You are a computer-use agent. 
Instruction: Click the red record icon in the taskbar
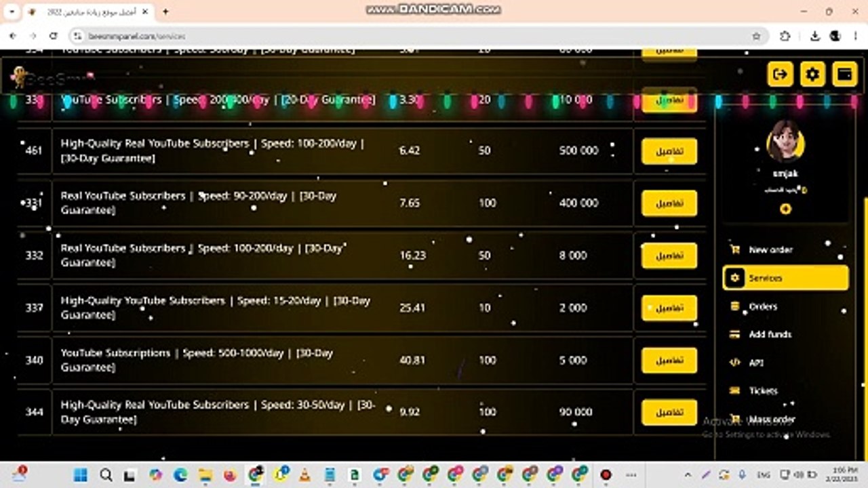606,474
